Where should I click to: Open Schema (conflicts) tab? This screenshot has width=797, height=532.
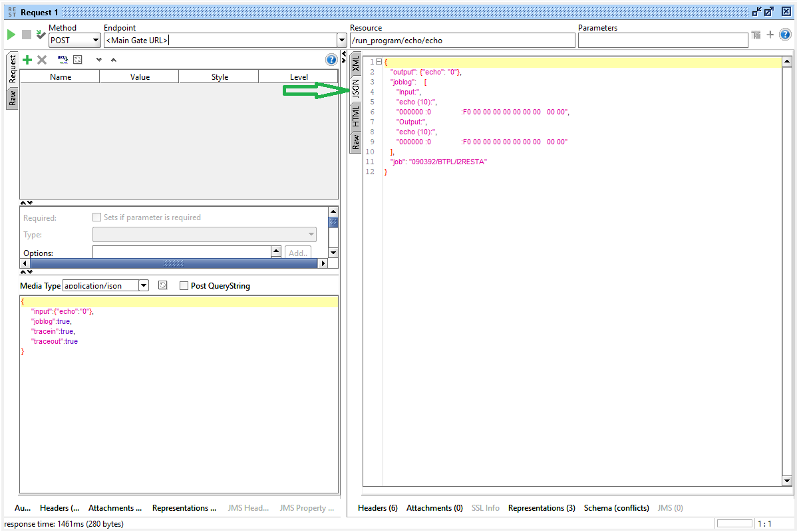coord(616,507)
